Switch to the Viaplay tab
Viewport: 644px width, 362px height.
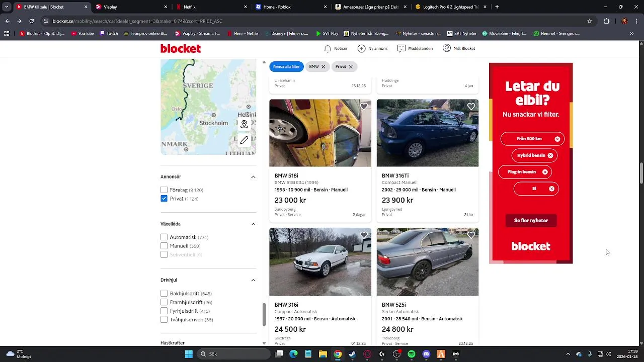(x=132, y=7)
